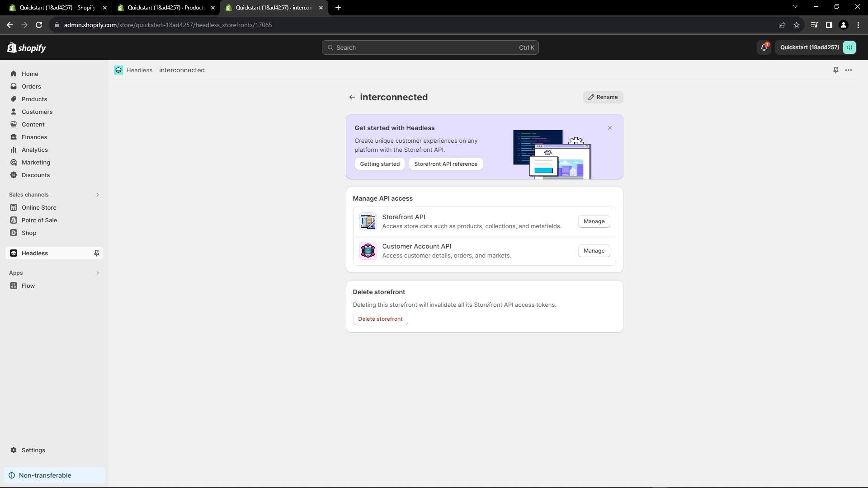Open the browser tab search dropdown
This screenshot has width=868, height=488.
coord(795,6)
